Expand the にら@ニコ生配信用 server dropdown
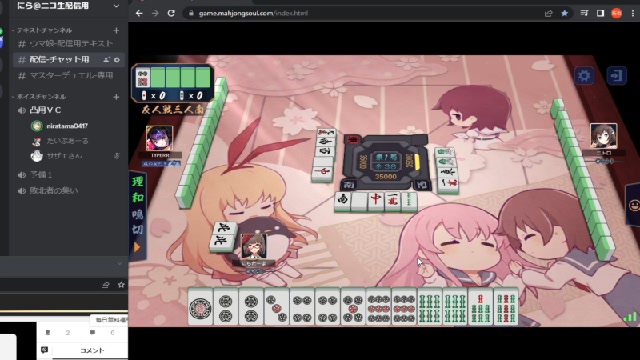640x360 pixels. (x=116, y=6)
